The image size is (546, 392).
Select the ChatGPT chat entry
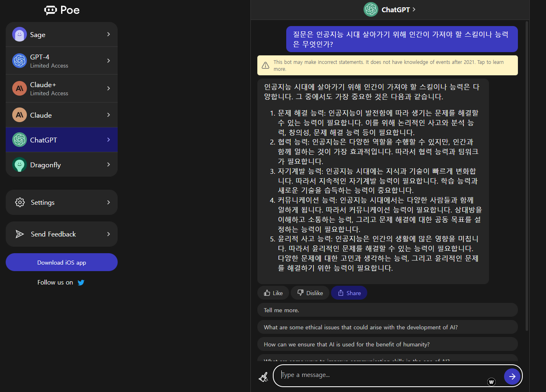61,140
